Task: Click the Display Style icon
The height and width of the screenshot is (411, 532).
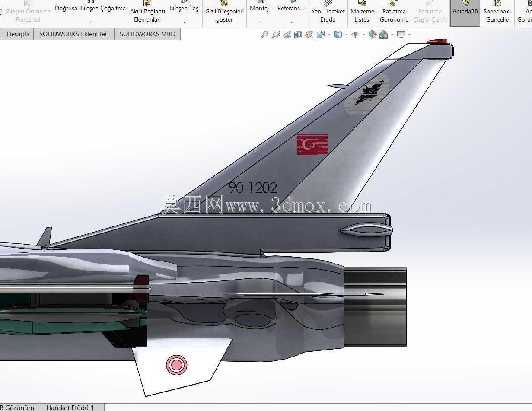Action: point(339,35)
